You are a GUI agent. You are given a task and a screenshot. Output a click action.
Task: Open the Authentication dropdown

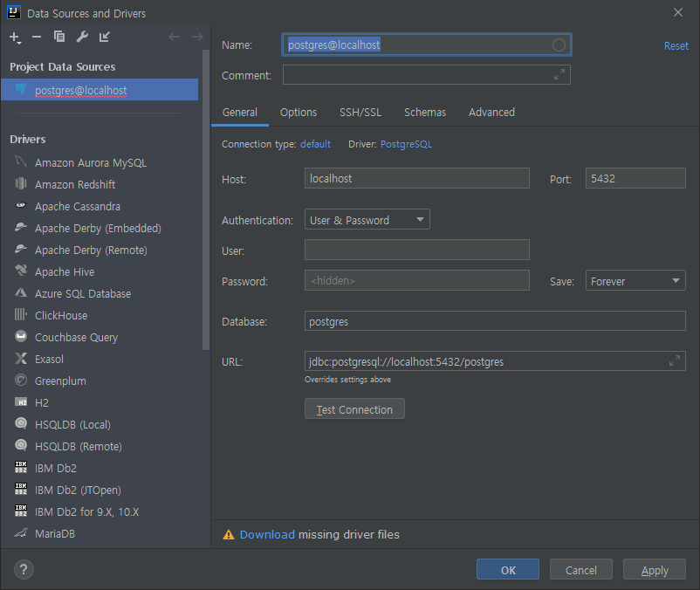pos(367,220)
